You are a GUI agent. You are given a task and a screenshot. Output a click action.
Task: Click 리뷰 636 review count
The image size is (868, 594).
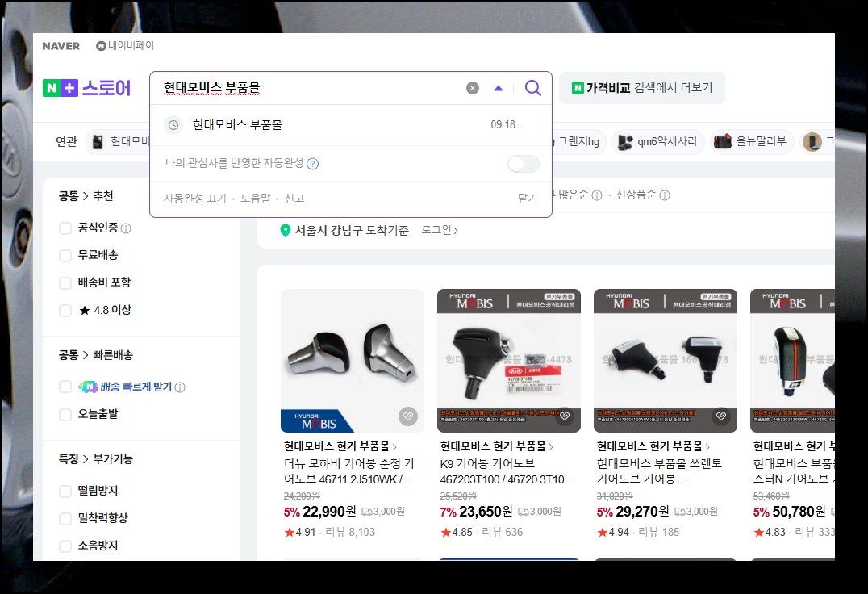click(502, 532)
